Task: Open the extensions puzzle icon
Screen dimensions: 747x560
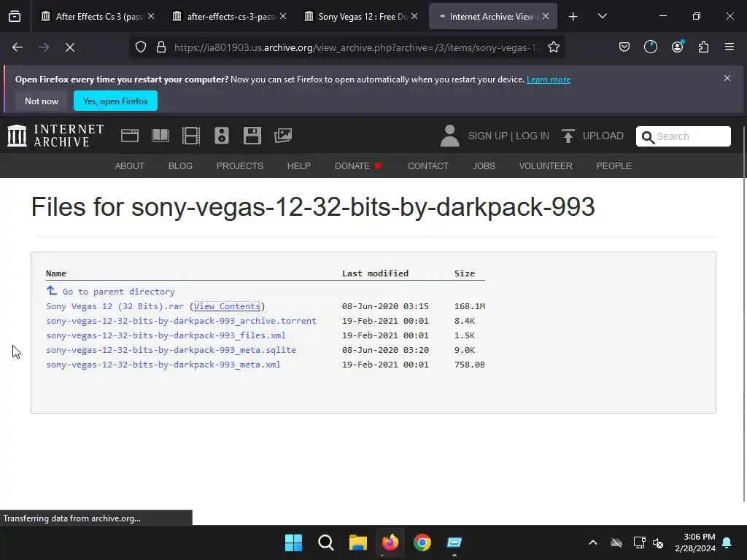Action: click(x=703, y=47)
